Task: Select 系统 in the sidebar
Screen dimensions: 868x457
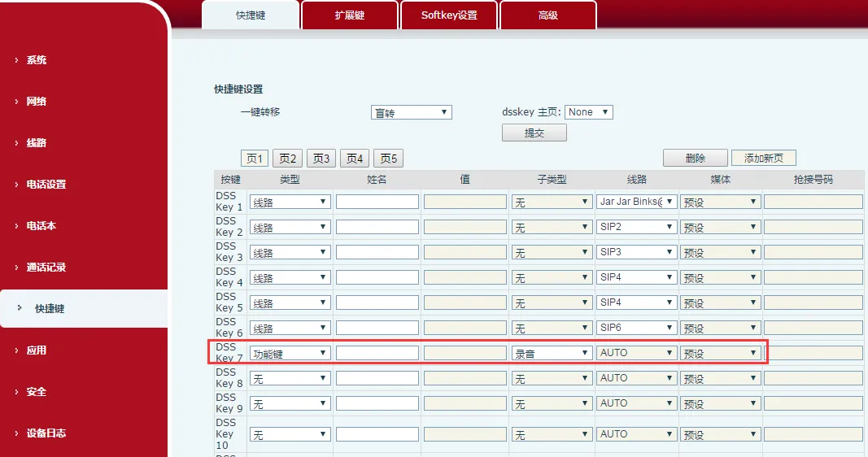Action: [37, 60]
